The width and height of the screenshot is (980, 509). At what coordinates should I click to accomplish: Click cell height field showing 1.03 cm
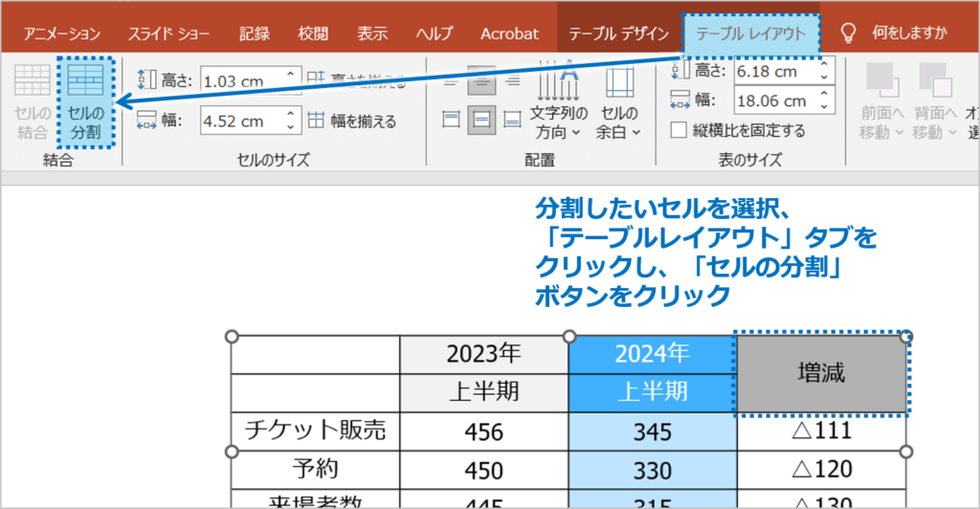pyautogui.click(x=242, y=80)
